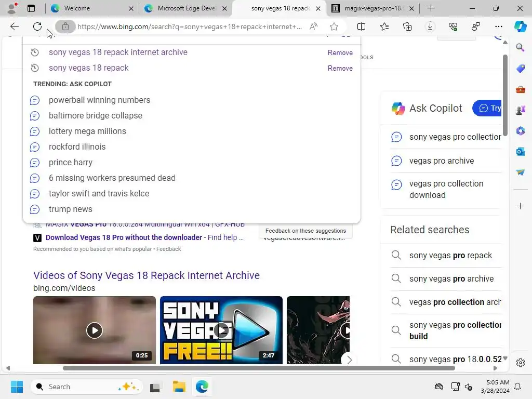This screenshot has height=399, width=532.
Task: Open sidebar Drop paper plane icon
Action: [x=520, y=172]
